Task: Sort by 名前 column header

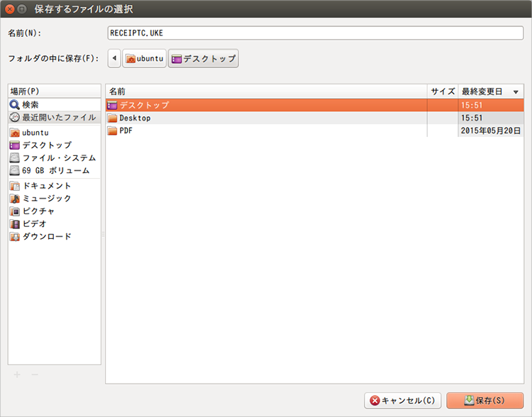Action: [x=266, y=91]
